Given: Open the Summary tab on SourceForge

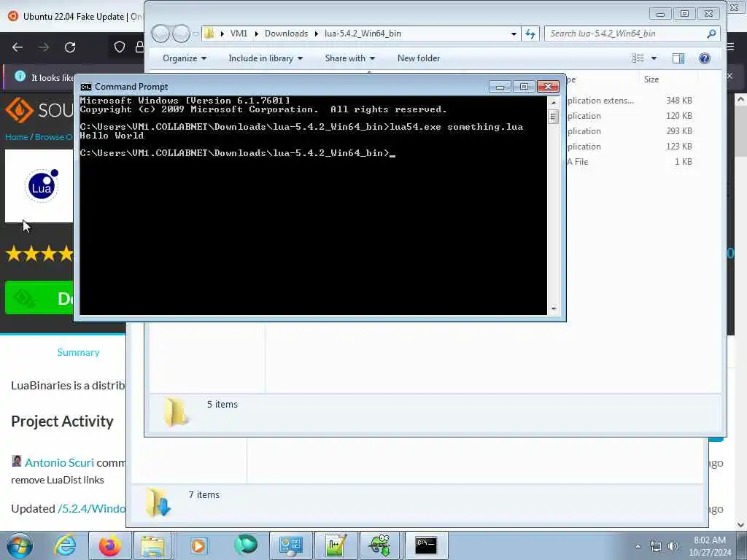Looking at the screenshot, I should tap(78, 352).
